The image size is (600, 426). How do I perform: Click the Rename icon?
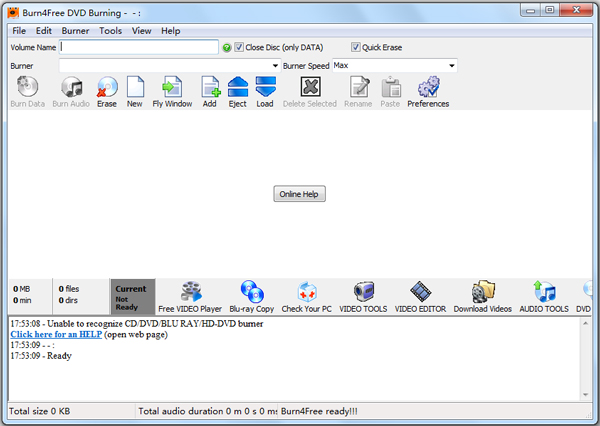click(359, 87)
